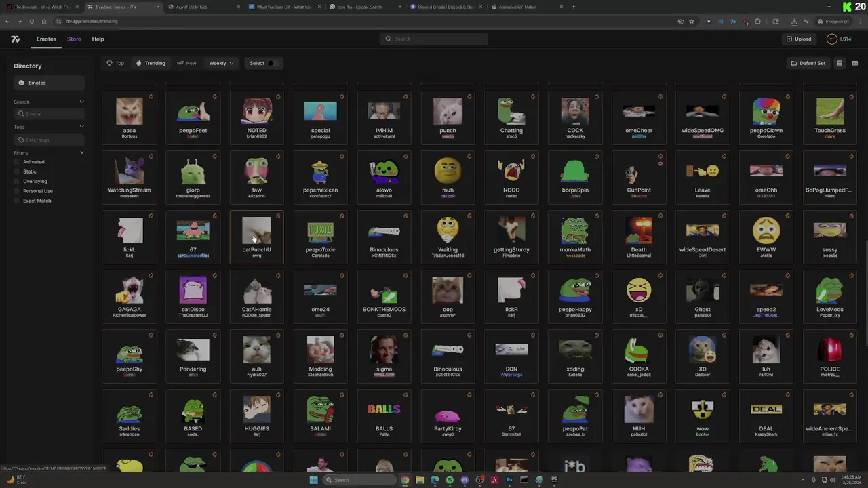The image size is (868, 488).
Task: Open Spotify from the taskbar
Action: point(450,480)
